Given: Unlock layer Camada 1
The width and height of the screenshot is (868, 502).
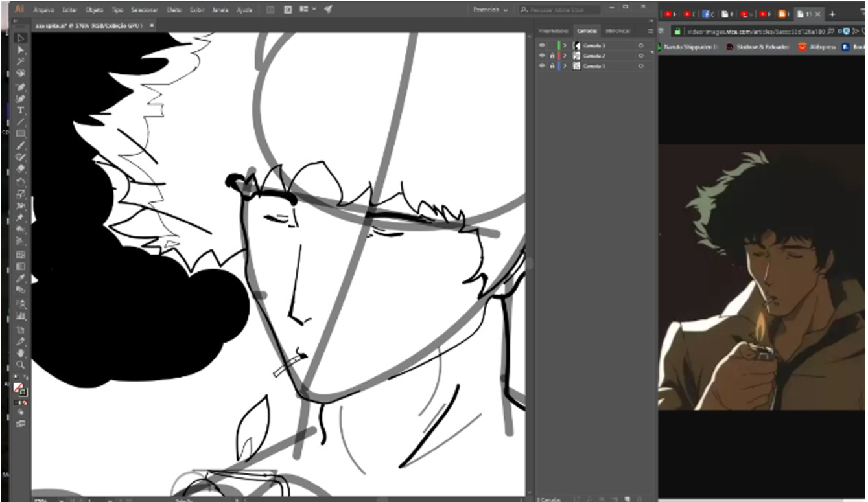Looking at the screenshot, I should pos(552,67).
